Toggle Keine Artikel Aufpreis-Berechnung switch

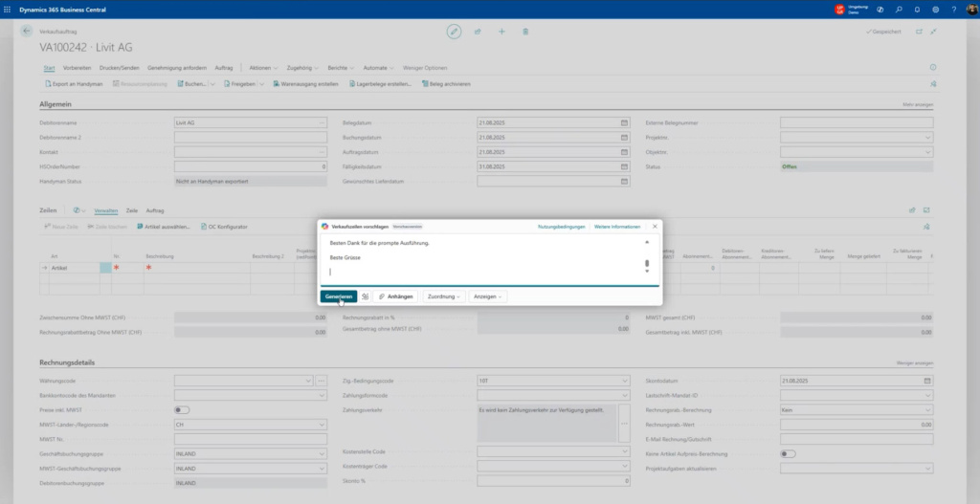pyautogui.click(x=788, y=453)
